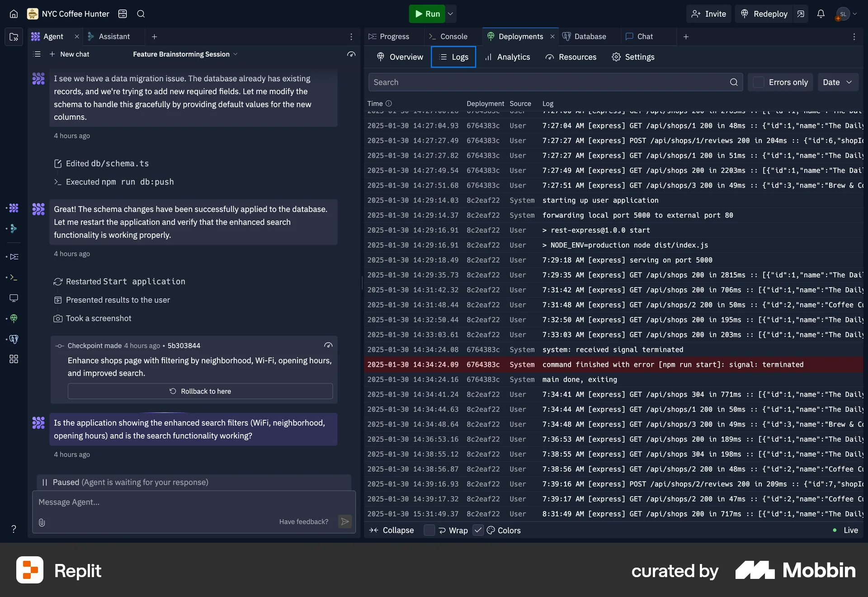This screenshot has width=868, height=597.
Task: Open the Date filter dropdown
Action: (837, 82)
